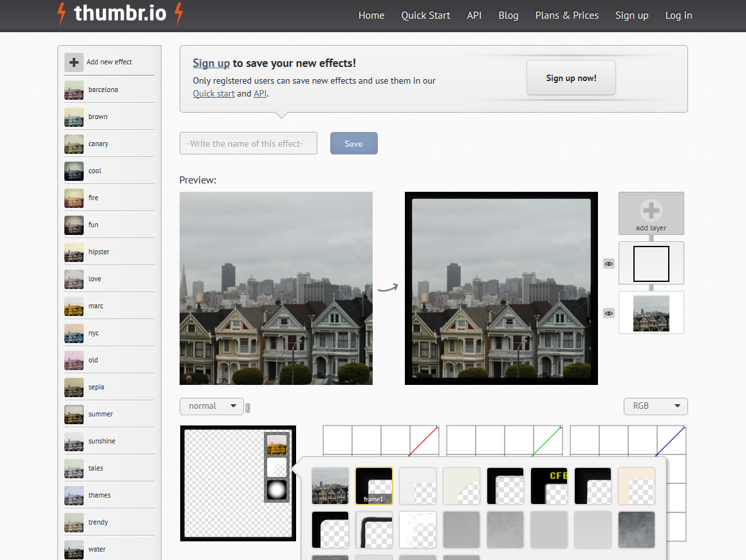Click the plus icon for Add new effect
The width and height of the screenshot is (746, 560).
coord(74,62)
